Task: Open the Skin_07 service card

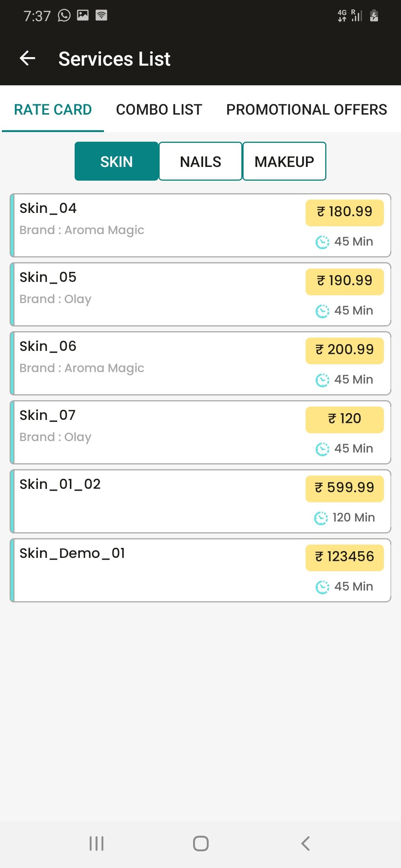Action: pyautogui.click(x=200, y=432)
